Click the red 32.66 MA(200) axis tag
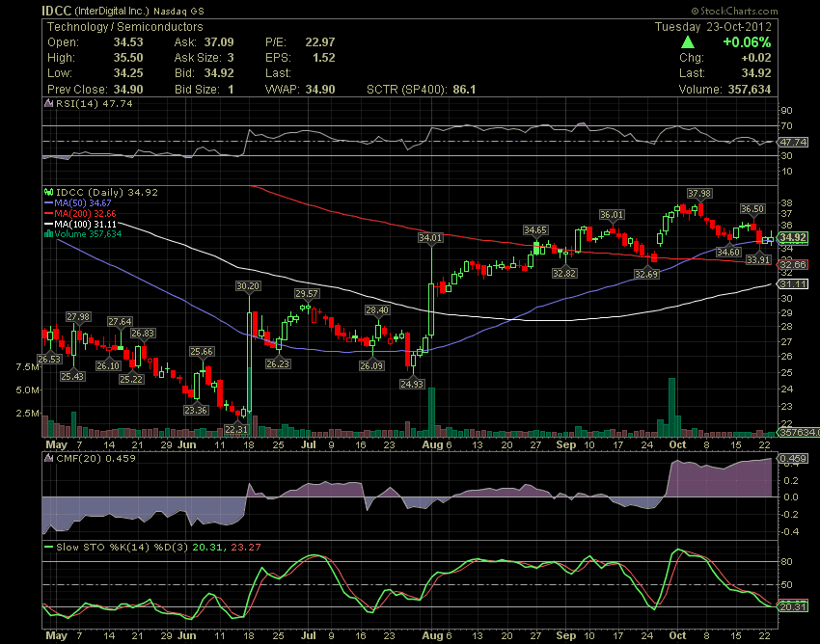Image resolution: width=820 pixels, height=644 pixels. click(793, 264)
